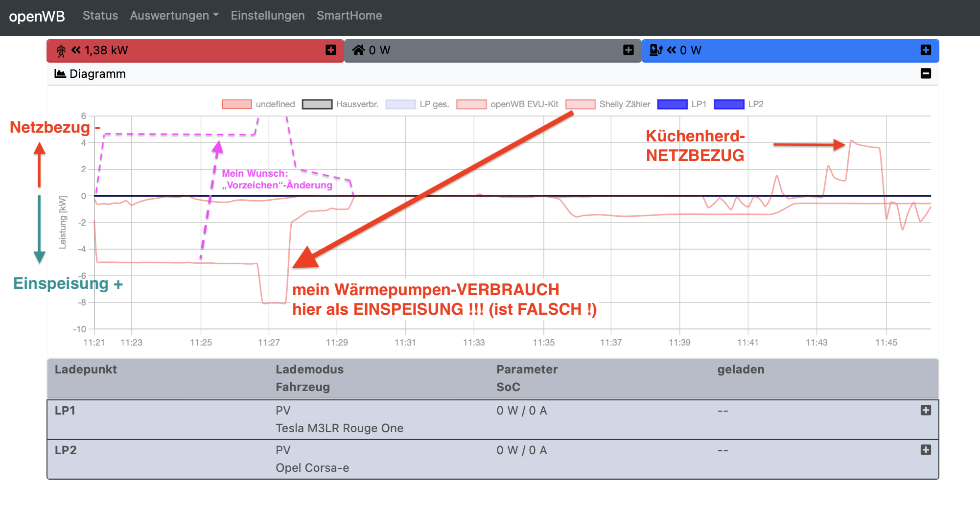
Task: Click the charging station icon on the blue panel
Action: [x=656, y=49]
